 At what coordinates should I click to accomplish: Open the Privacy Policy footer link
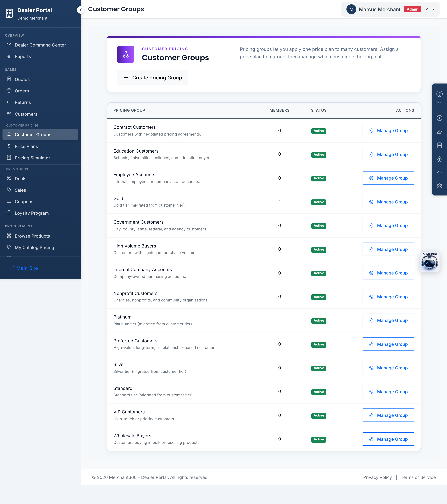377,477
